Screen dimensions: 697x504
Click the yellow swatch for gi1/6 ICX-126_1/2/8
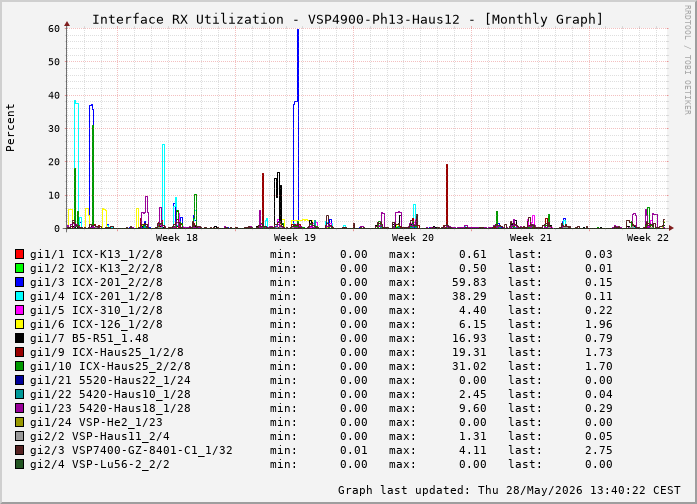tap(19, 324)
